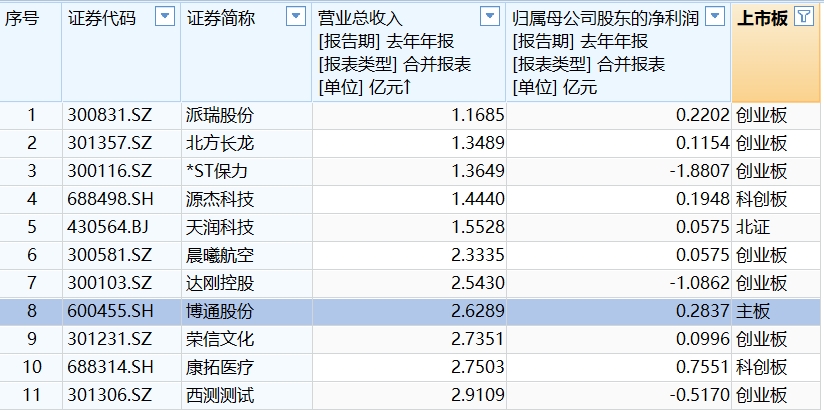Screen dimensions: 824x410
Task: Select stock name 源杰科技
Action: tap(220, 199)
